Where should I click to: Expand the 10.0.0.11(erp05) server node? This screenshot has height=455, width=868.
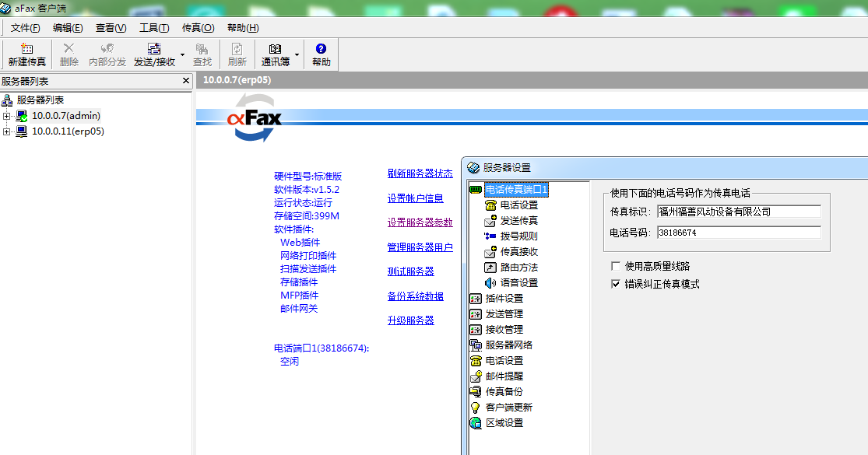7,131
